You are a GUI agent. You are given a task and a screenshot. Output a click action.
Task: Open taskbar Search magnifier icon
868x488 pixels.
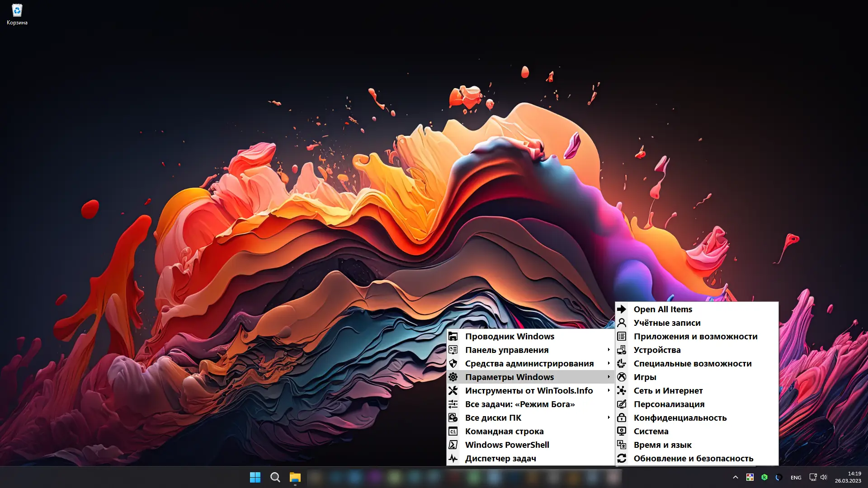pos(275,477)
